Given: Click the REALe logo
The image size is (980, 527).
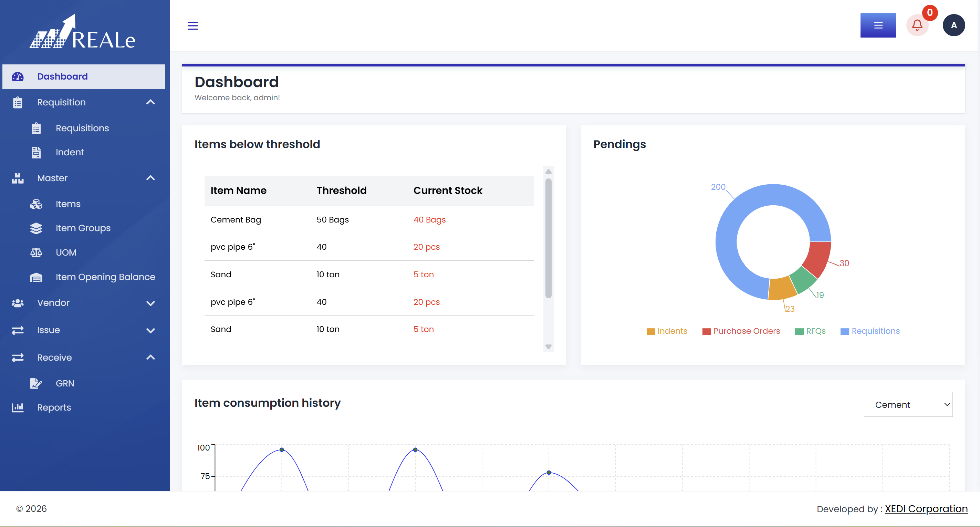Looking at the screenshot, I should coord(83,32).
